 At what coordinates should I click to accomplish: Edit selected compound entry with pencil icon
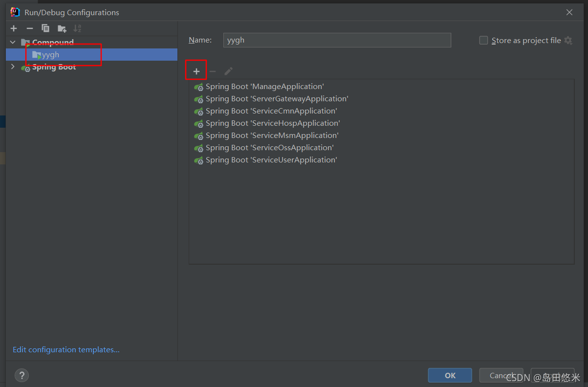click(228, 71)
